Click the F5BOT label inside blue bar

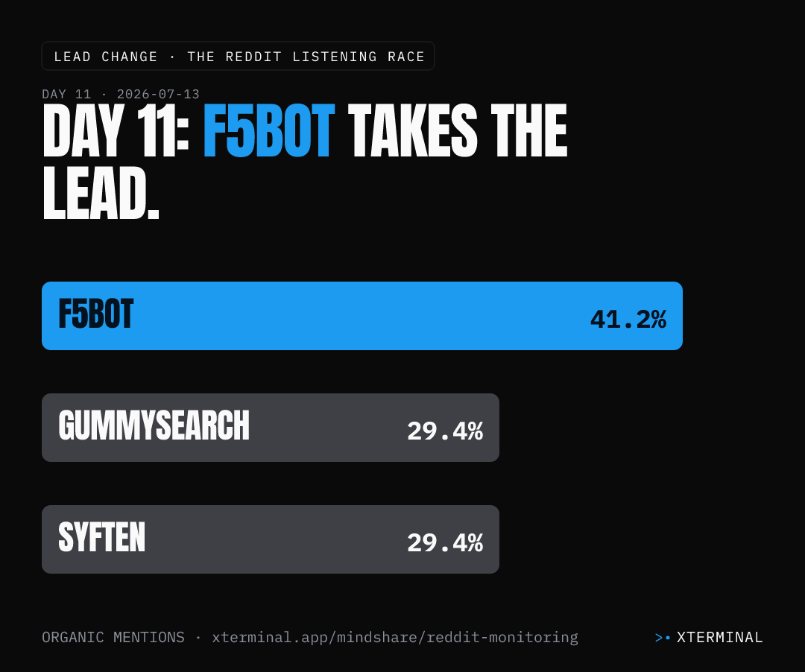point(96,314)
